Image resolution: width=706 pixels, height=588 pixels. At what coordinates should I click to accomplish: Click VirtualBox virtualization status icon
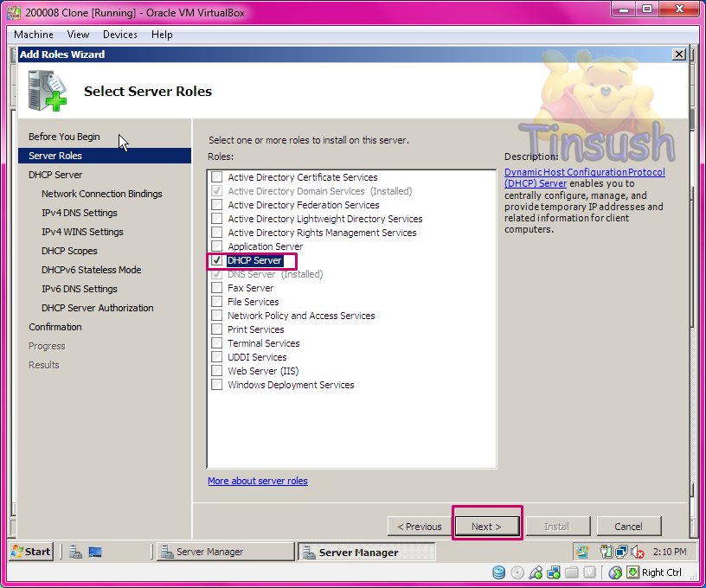pos(589,572)
